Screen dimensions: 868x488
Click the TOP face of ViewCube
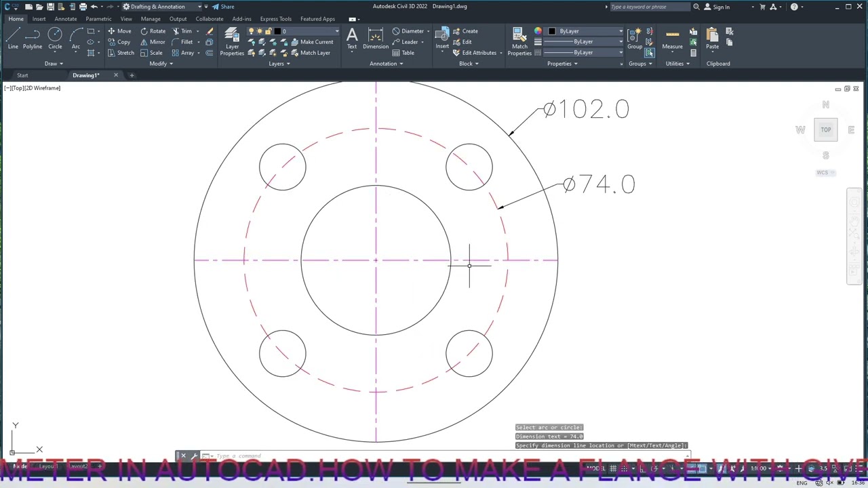tap(826, 129)
